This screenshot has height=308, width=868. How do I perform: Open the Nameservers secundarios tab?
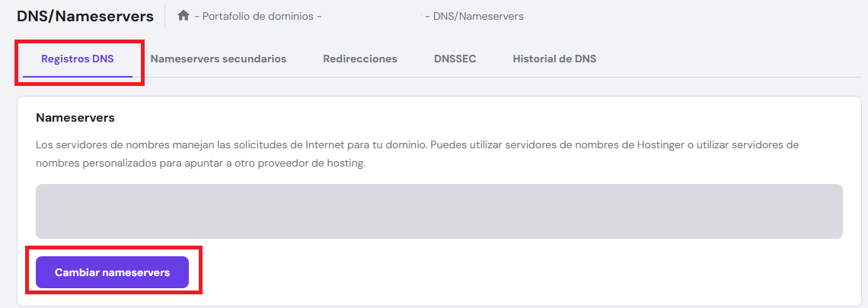219,59
